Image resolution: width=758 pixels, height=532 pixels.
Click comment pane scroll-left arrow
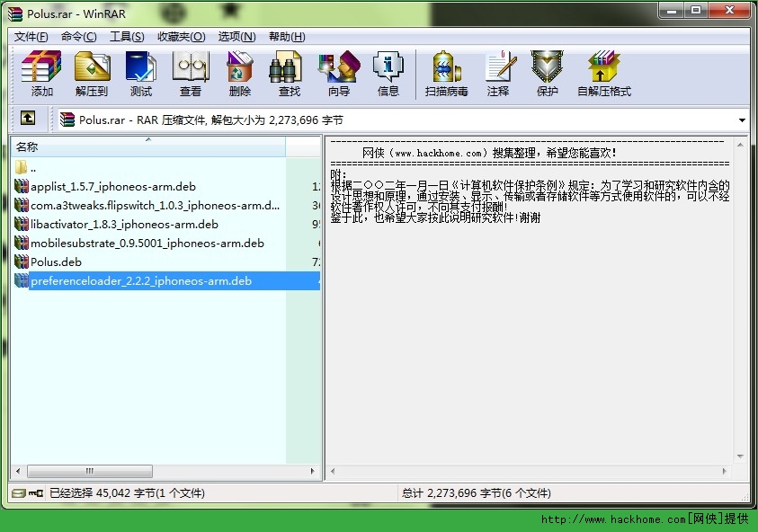(333, 471)
